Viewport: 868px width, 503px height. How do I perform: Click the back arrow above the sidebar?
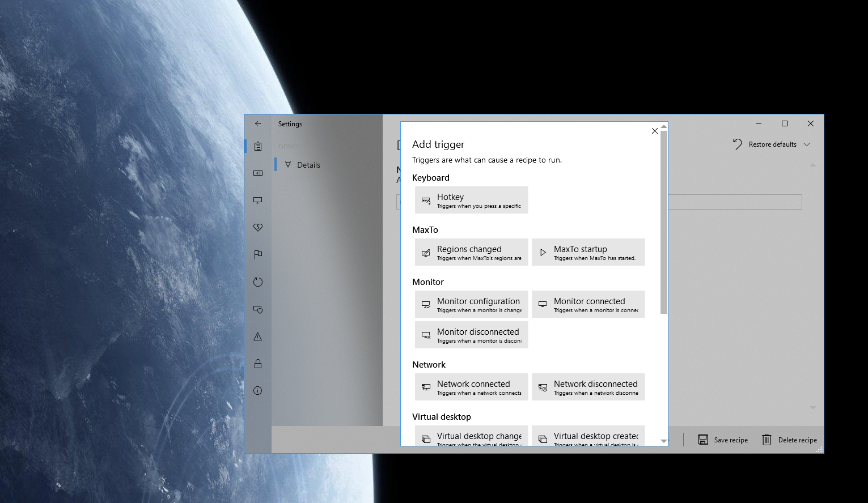click(258, 123)
